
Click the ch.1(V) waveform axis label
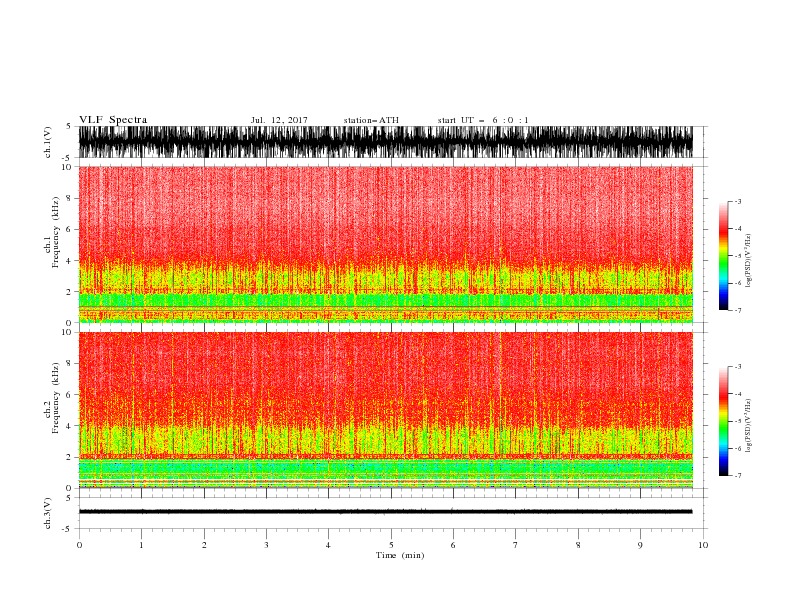[48, 142]
